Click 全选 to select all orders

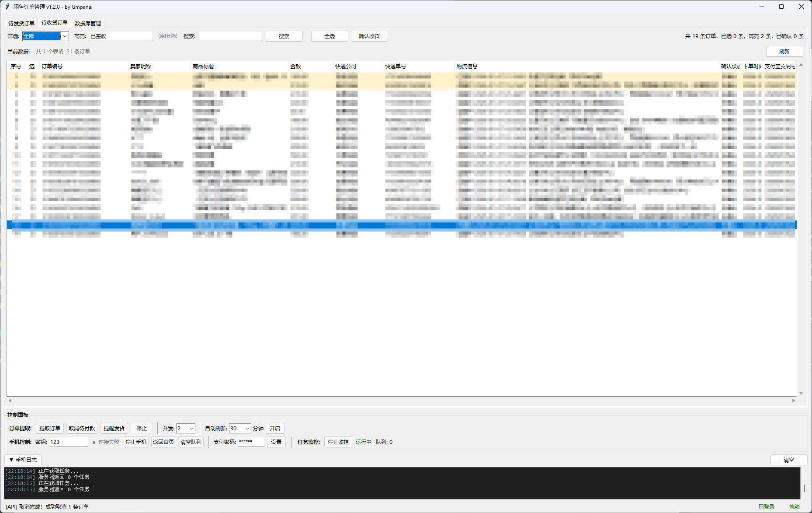coord(330,36)
